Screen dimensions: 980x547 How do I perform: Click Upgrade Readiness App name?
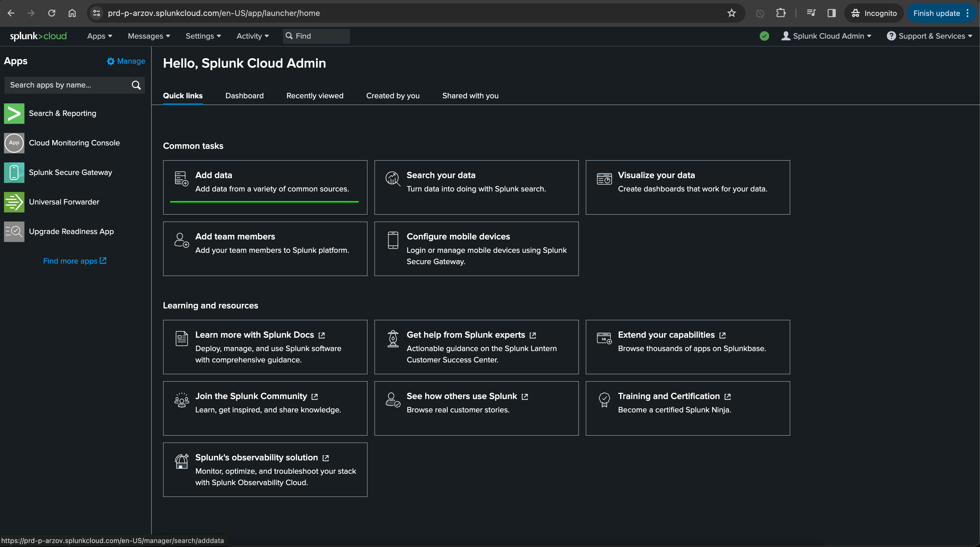click(x=71, y=232)
